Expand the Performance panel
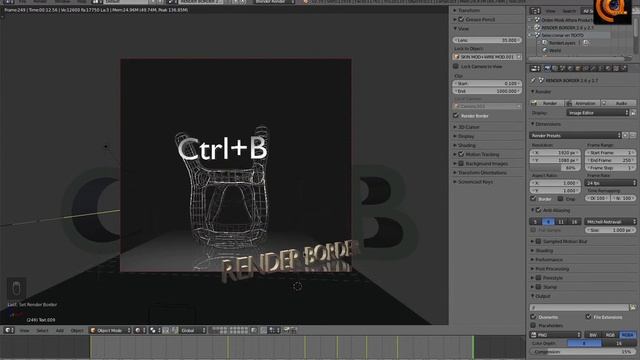Image resolution: width=640 pixels, height=360 pixels. point(548,260)
